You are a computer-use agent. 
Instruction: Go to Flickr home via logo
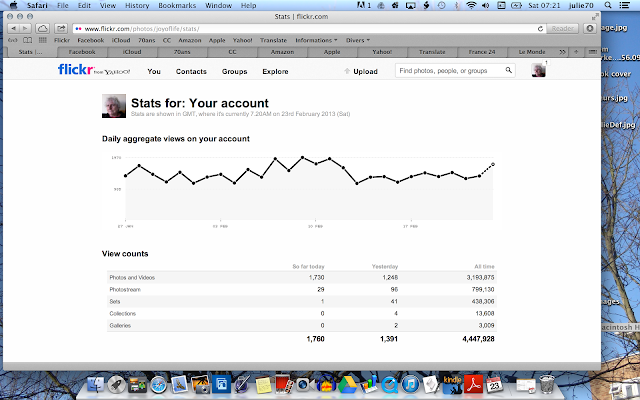click(76, 70)
